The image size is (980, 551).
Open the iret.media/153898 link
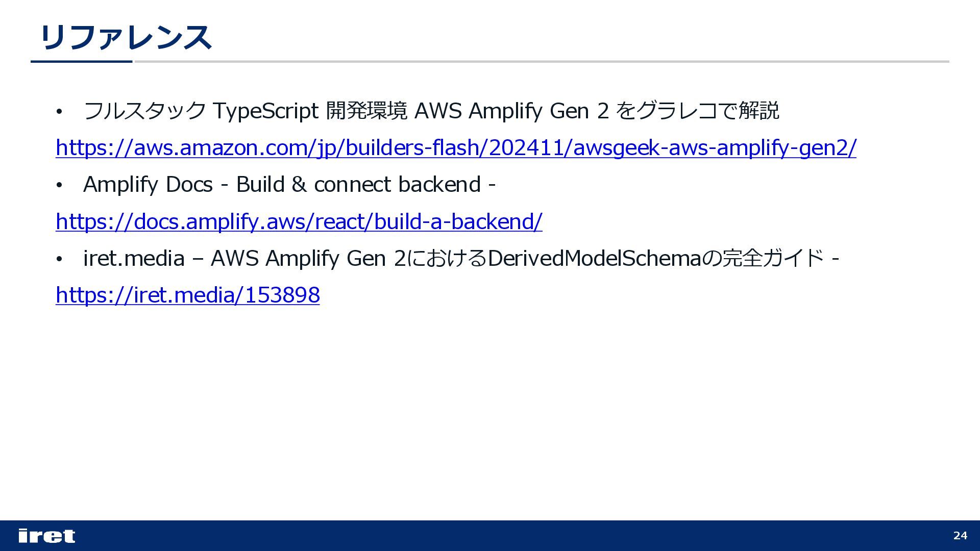pos(188,295)
